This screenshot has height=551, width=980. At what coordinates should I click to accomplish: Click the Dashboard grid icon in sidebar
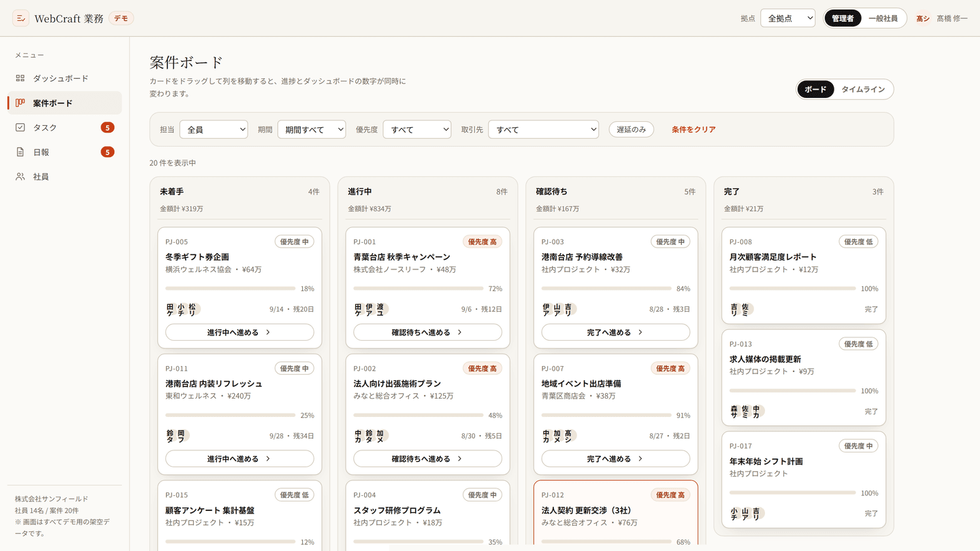pyautogui.click(x=20, y=78)
